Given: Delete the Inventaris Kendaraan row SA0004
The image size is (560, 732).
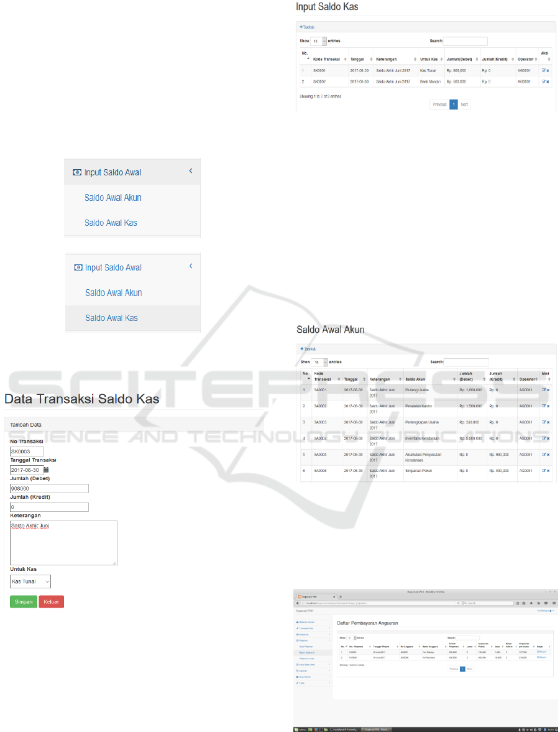Looking at the screenshot, I should (548, 438).
